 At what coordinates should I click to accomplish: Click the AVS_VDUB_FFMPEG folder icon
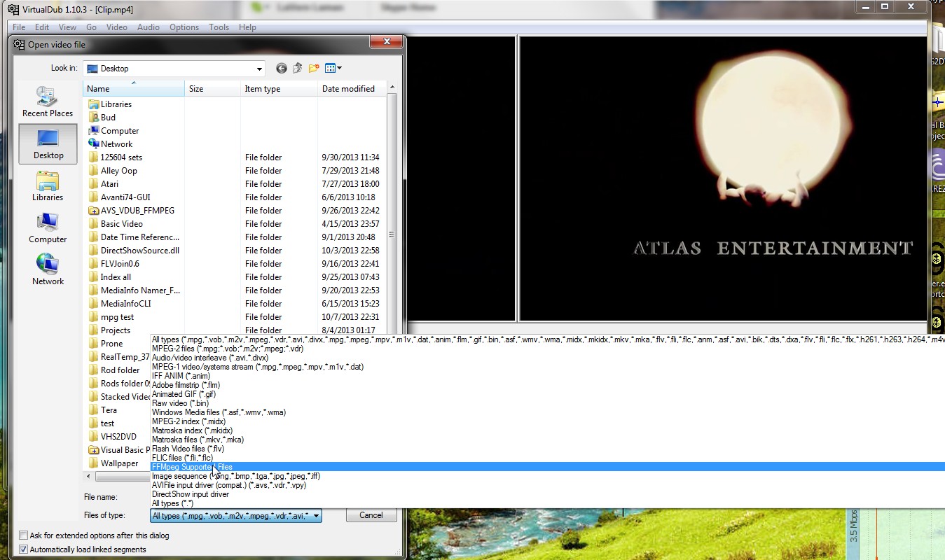pyautogui.click(x=94, y=211)
